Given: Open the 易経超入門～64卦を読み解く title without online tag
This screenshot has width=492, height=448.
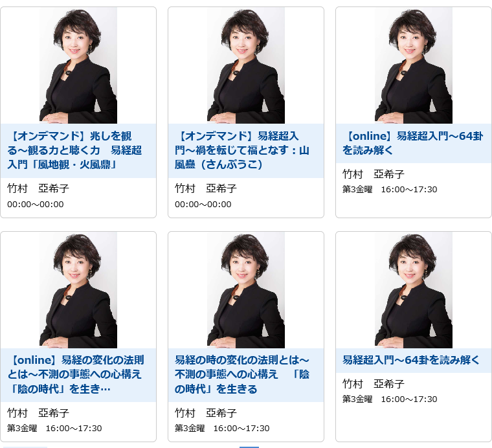Looking at the screenshot, I should pyautogui.click(x=410, y=360).
